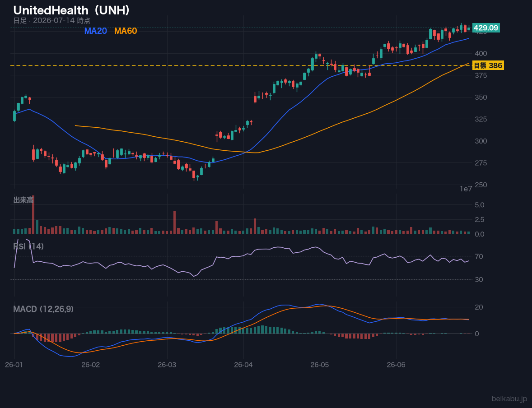This screenshot has height=408, width=532.
Task: Click the 26-01 date axis label
Action: tap(14, 365)
